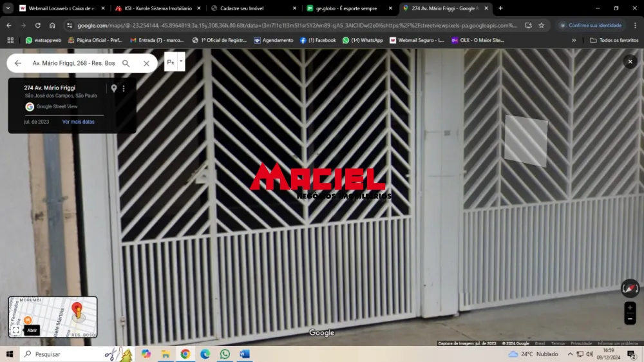This screenshot has height=362, width=644.
Task: Zoom in with the plus button
Action: point(630,308)
